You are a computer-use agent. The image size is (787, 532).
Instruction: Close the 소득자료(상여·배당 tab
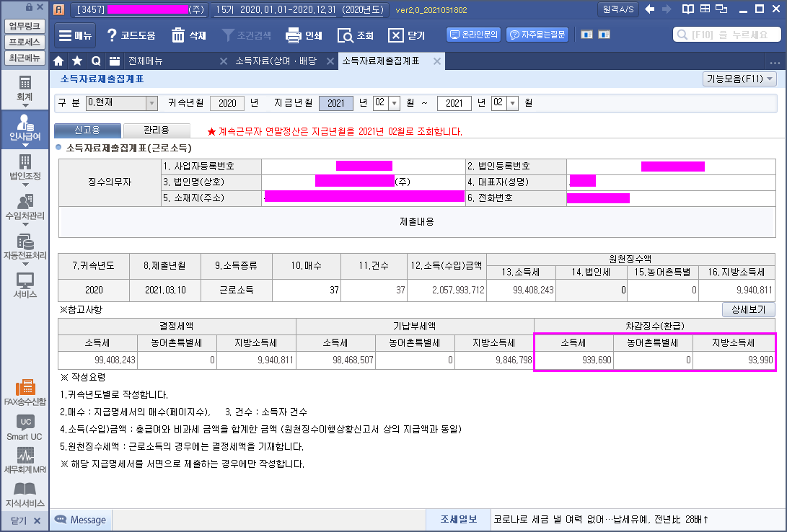coord(330,61)
